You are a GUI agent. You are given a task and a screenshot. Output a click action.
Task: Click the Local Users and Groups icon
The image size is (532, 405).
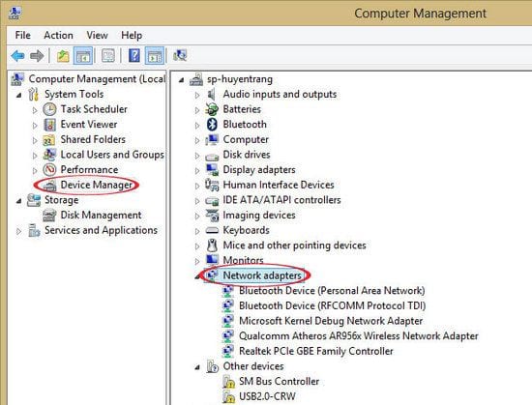pyautogui.click(x=49, y=155)
